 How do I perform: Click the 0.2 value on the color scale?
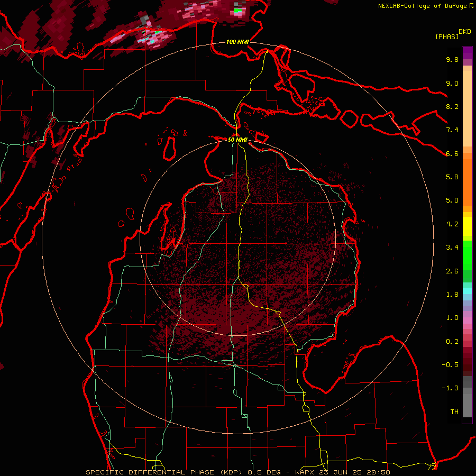[x=452, y=342]
